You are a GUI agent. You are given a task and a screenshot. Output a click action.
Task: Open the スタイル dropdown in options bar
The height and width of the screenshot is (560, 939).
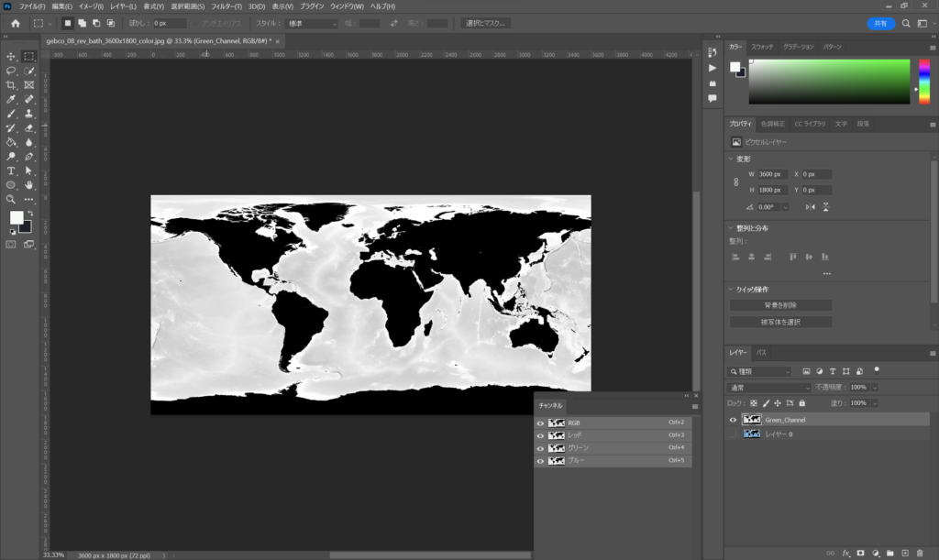(x=313, y=23)
